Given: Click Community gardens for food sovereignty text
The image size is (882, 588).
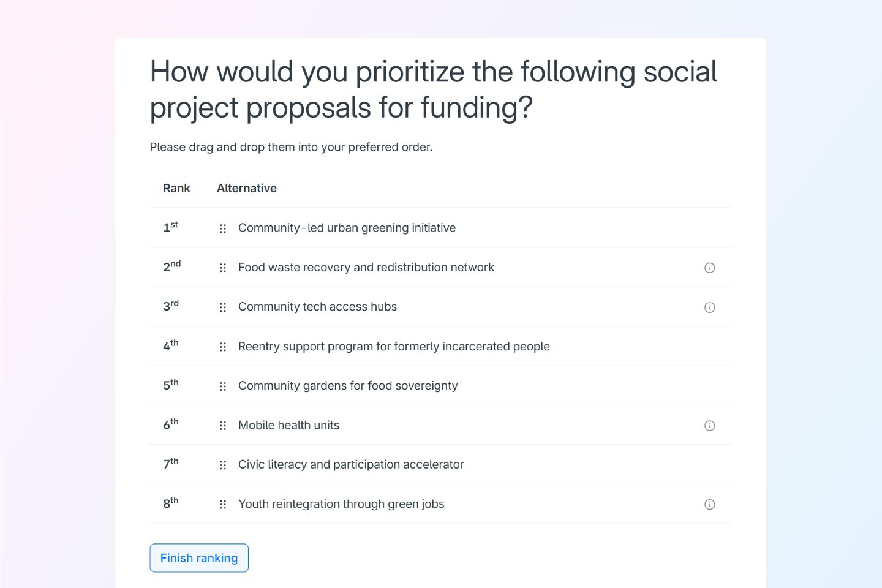Looking at the screenshot, I should [348, 386].
